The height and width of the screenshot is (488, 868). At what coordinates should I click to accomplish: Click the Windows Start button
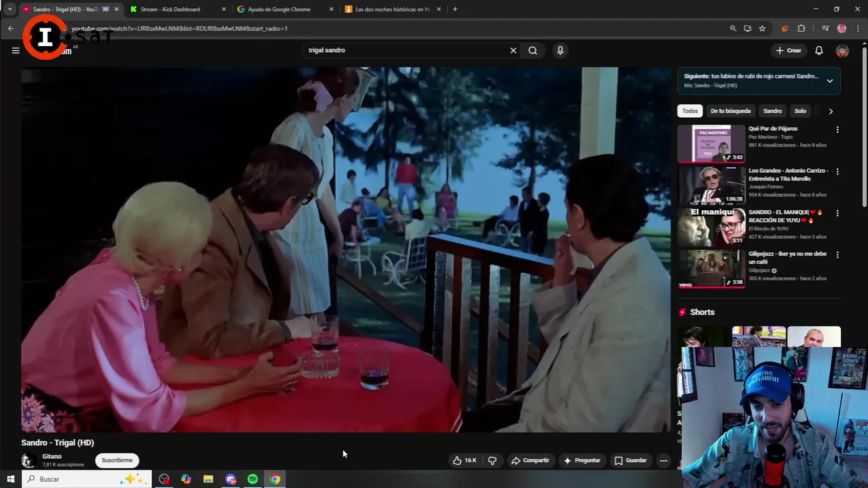pyautogui.click(x=11, y=479)
